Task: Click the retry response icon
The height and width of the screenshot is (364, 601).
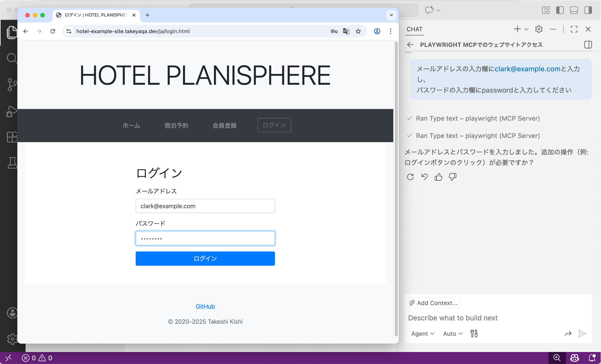Action: [410, 177]
